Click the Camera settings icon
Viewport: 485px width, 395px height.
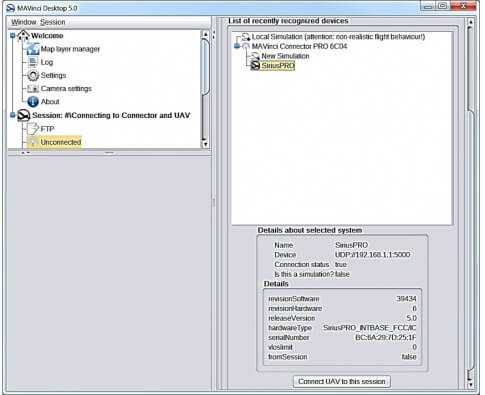(x=33, y=89)
